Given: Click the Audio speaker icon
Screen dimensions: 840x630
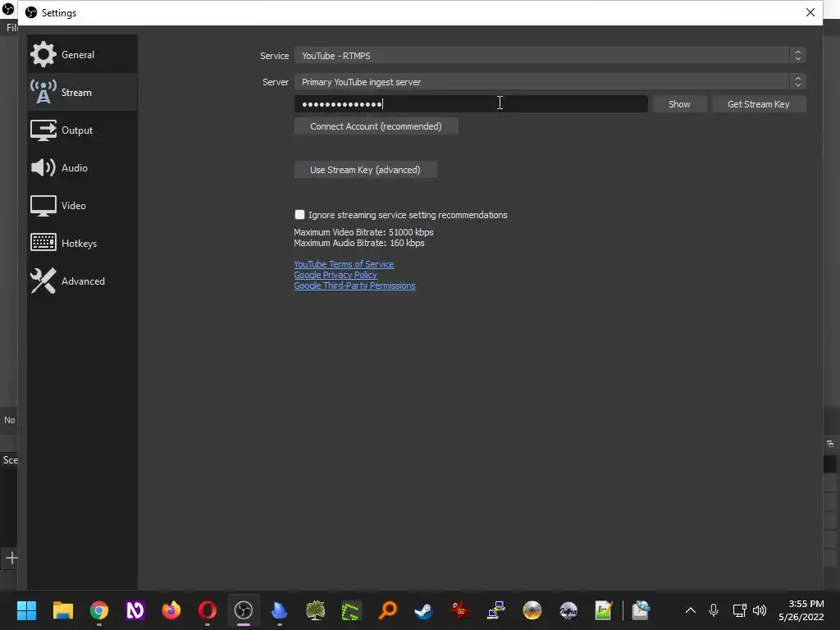Looking at the screenshot, I should (43, 167).
